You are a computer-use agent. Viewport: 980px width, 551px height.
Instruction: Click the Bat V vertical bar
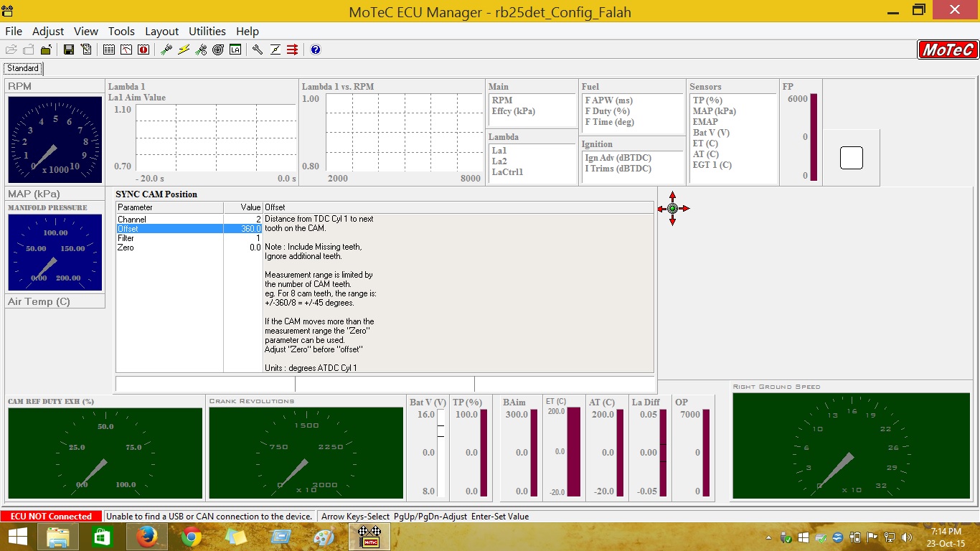pos(440,453)
